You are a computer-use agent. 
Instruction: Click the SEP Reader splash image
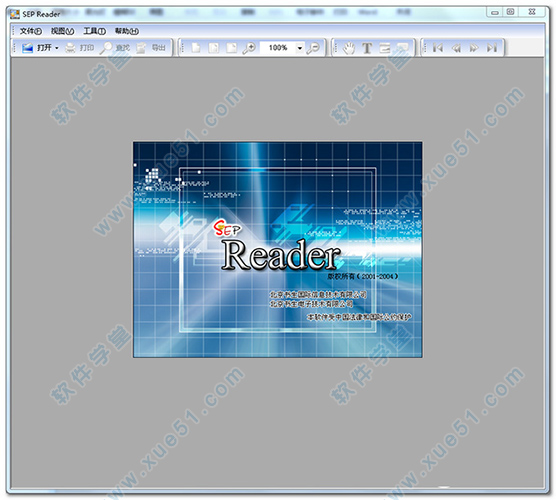278,249
